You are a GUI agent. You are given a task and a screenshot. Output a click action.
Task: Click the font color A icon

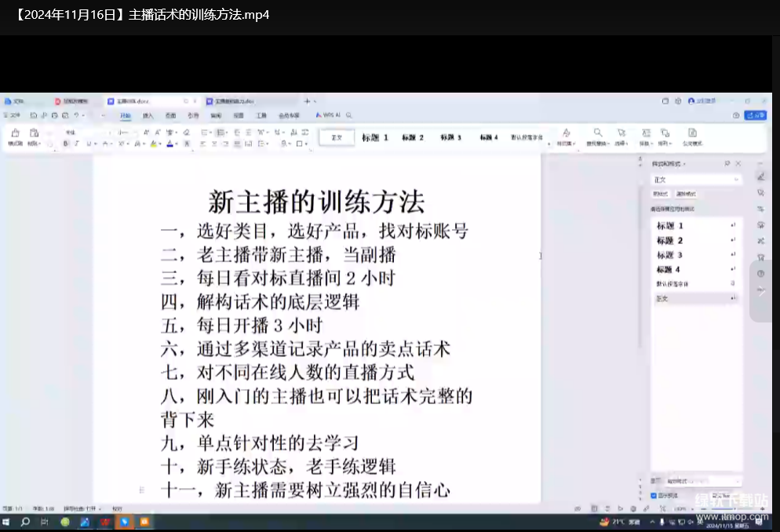(169, 144)
